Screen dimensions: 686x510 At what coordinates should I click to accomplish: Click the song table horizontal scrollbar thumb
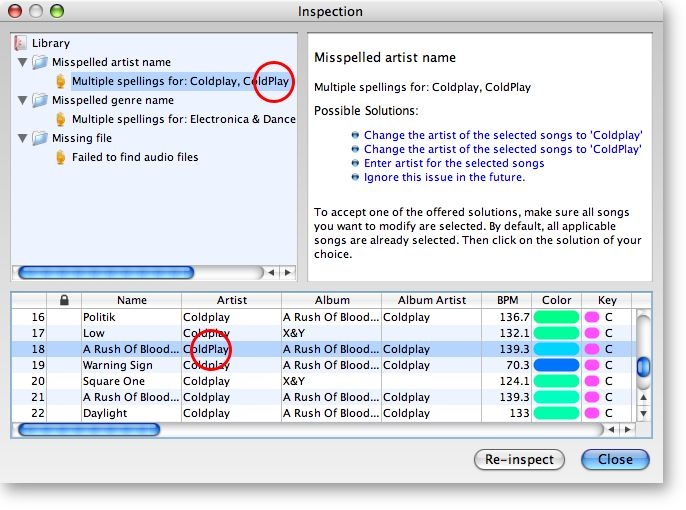(x=89, y=430)
